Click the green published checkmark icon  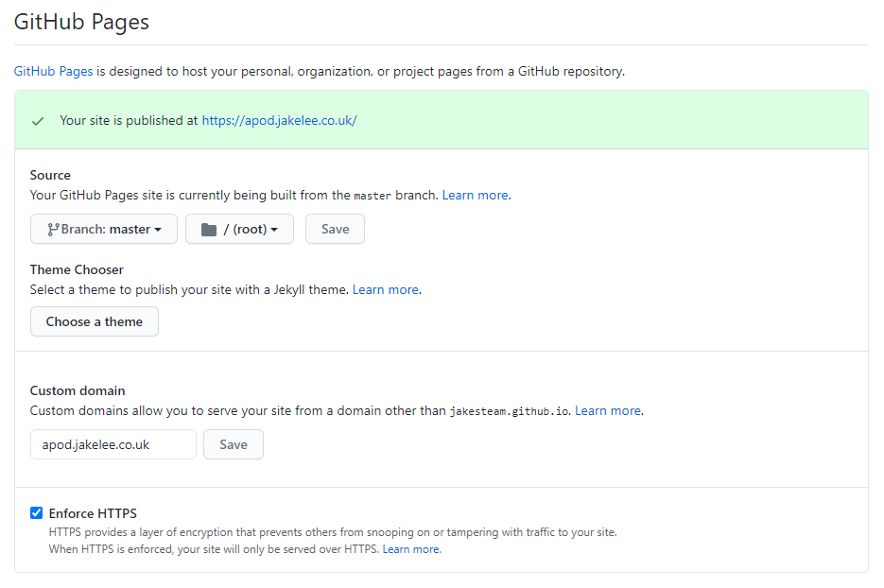(x=38, y=121)
